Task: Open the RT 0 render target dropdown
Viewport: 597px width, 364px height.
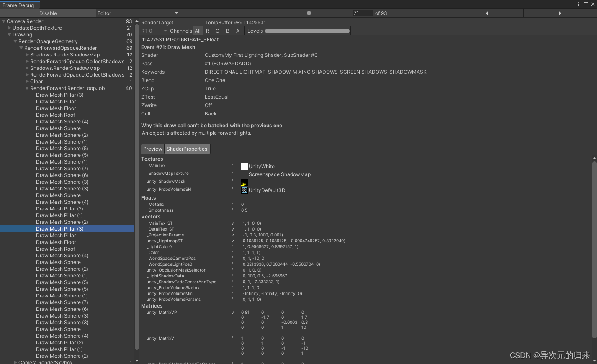Action: 154,31
